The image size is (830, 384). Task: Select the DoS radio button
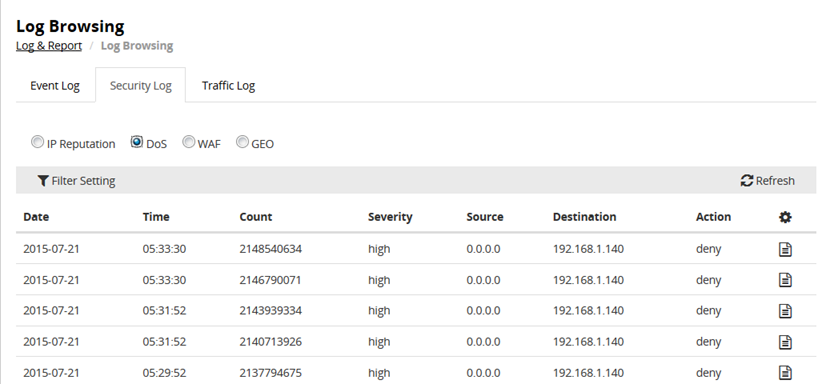coord(137,142)
